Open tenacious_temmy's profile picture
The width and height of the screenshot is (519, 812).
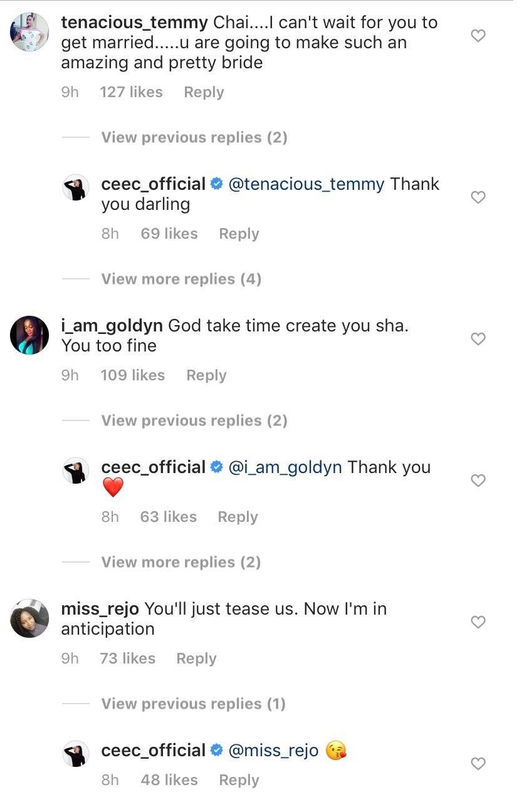tap(29, 31)
